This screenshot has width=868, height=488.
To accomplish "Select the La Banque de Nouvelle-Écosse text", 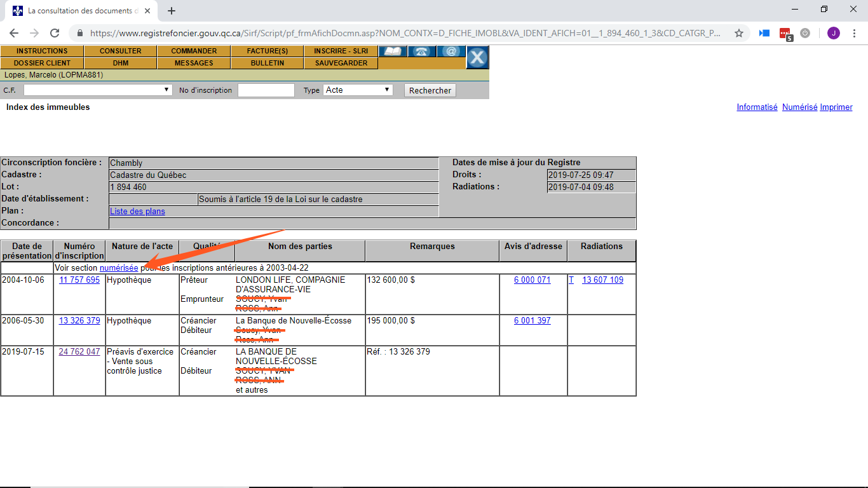I will point(294,321).
